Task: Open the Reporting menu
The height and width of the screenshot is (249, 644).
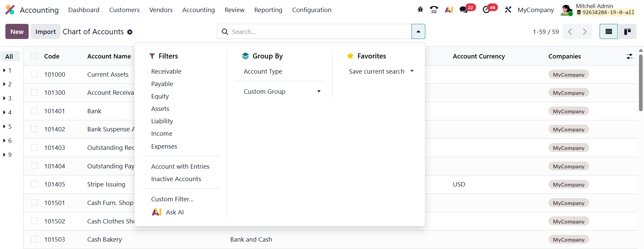Action: 268,10
